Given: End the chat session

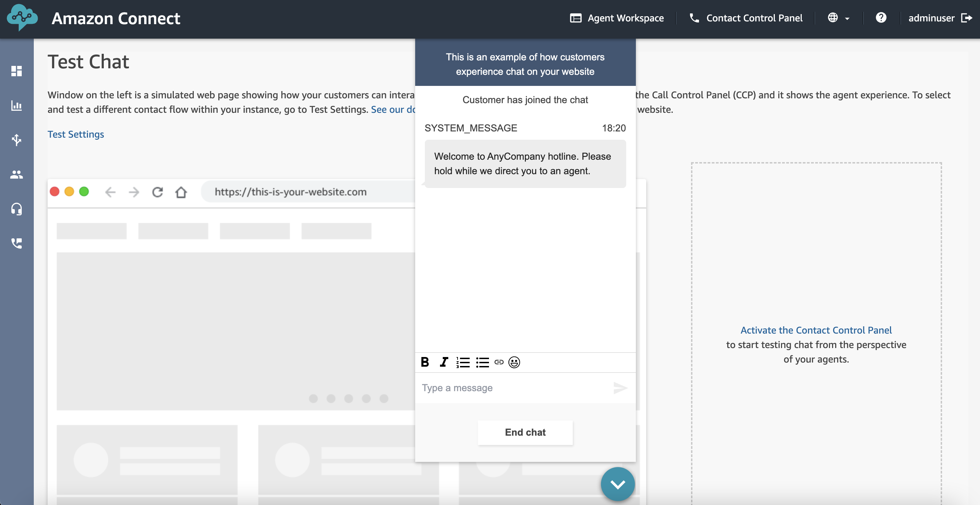Looking at the screenshot, I should click(x=525, y=432).
